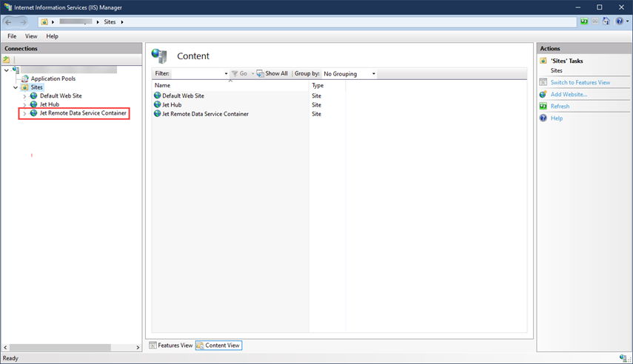Switch to Content View tab

[x=219, y=346]
